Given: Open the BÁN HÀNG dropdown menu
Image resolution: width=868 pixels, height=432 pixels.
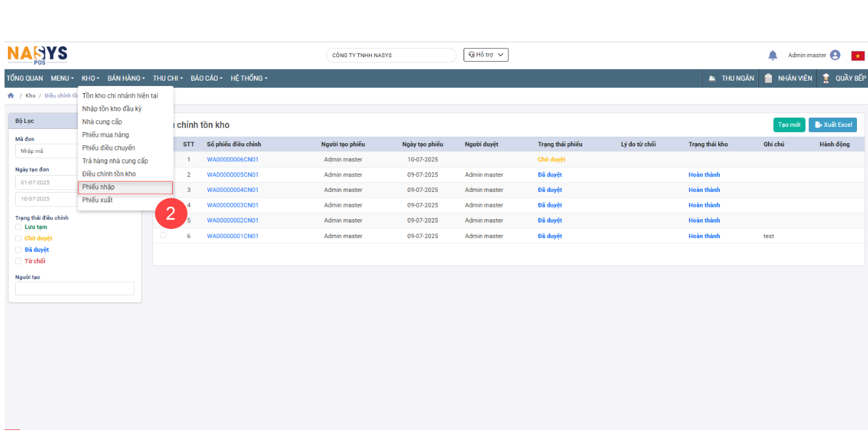Looking at the screenshot, I should pos(126,78).
